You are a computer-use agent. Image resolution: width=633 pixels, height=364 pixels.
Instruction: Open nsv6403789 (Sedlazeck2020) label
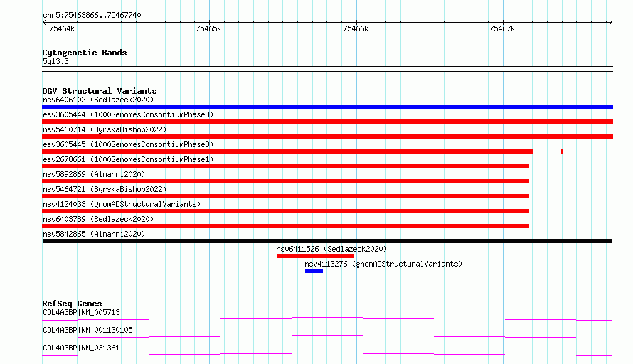point(98,219)
